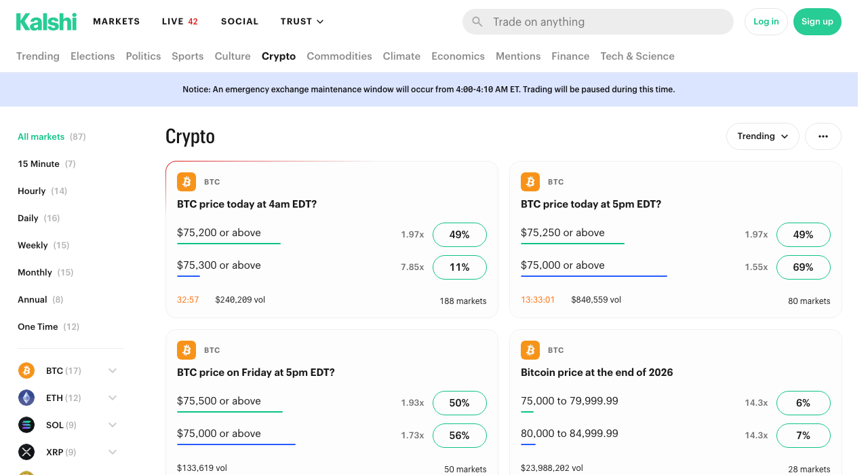Click the search magnifier icon
The width and height of the screenshot is (868, 475).
tap(477, 22)
